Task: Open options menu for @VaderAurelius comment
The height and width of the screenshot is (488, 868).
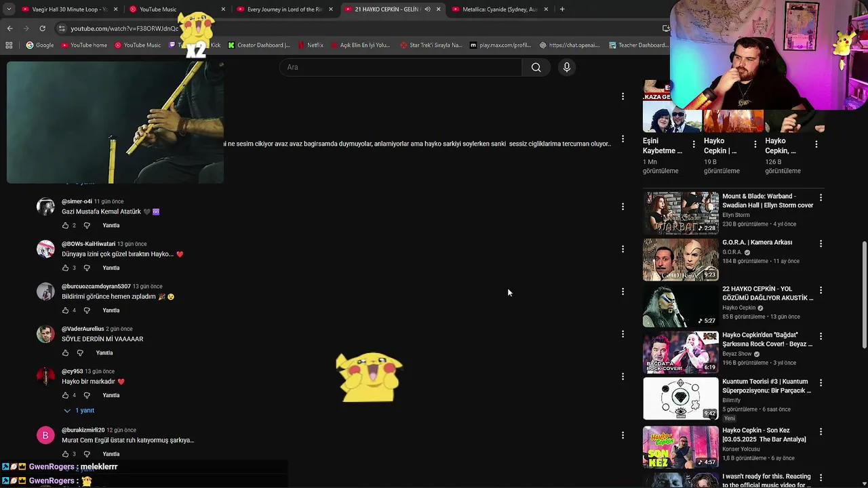Action: click(x=623, y=334)
